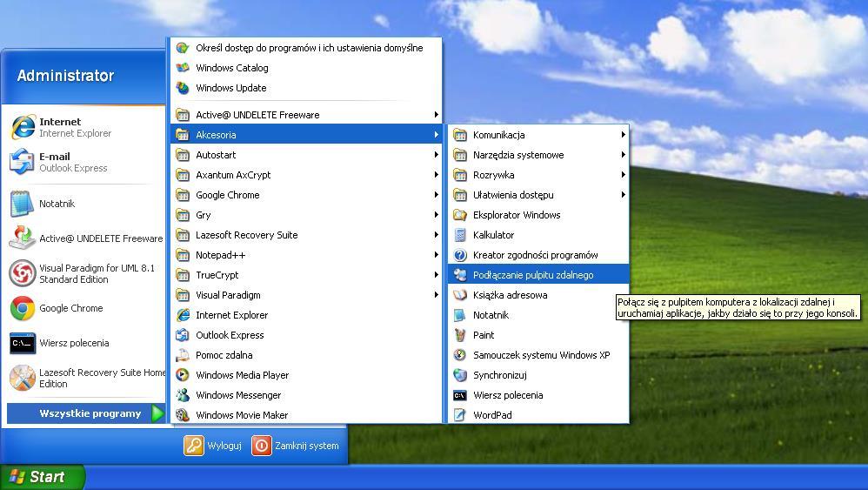Click the Kalkulator icon
The width and height of the screenshot is (868, 490).
[x=460, y=235]
